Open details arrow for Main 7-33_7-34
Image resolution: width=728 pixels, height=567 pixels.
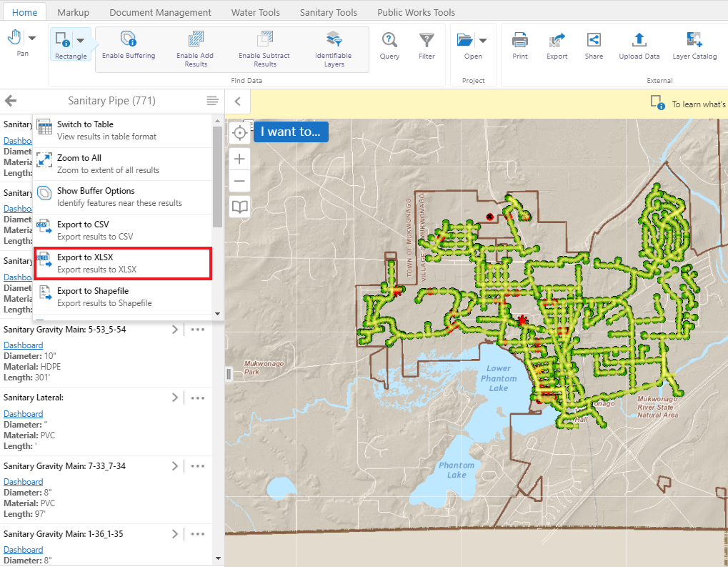pos(175,466)
